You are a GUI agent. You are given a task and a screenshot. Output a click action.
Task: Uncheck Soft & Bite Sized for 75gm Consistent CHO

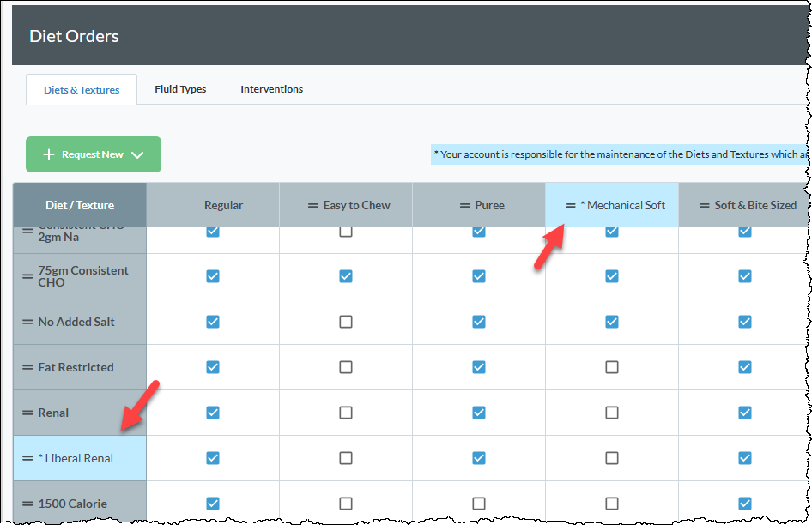(x=745, y=276)
